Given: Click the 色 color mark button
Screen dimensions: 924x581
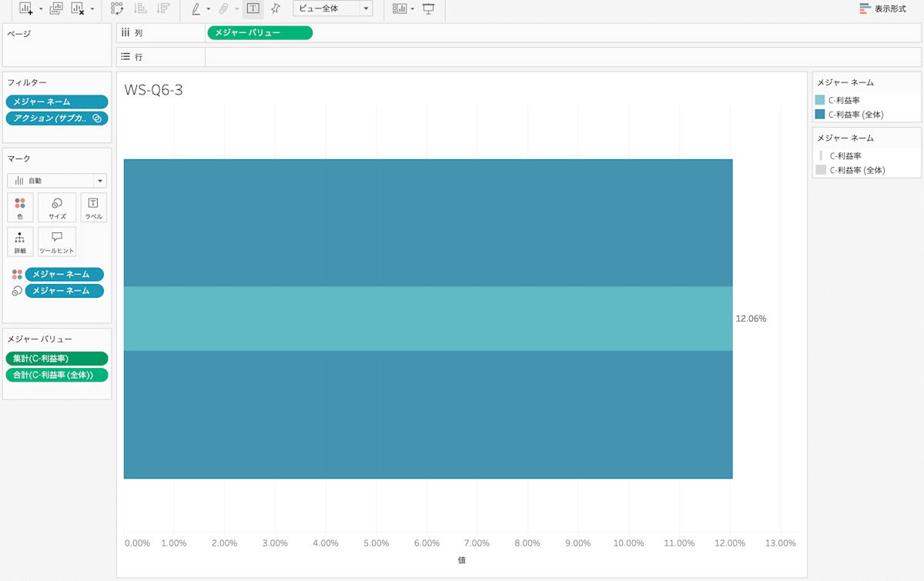Looking at the screenshot, I should coord(20,208).
